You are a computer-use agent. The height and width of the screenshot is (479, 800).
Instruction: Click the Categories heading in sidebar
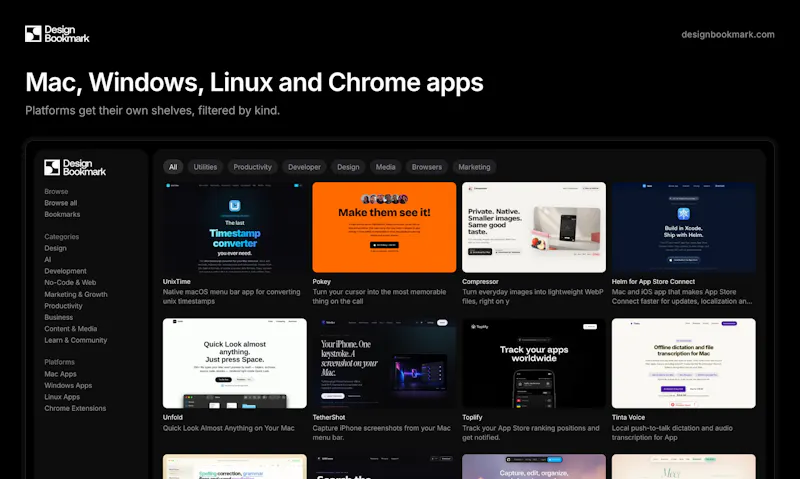tap(61, 237)
